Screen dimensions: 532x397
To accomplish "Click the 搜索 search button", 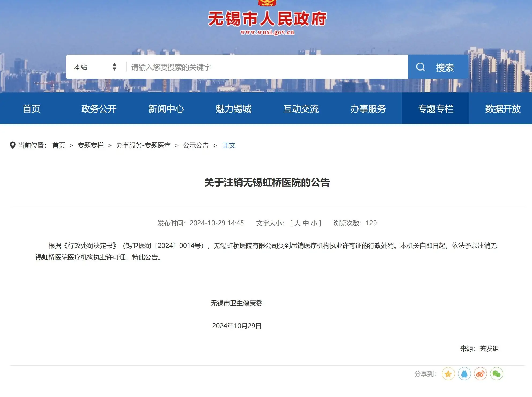I will pos(444,68).
